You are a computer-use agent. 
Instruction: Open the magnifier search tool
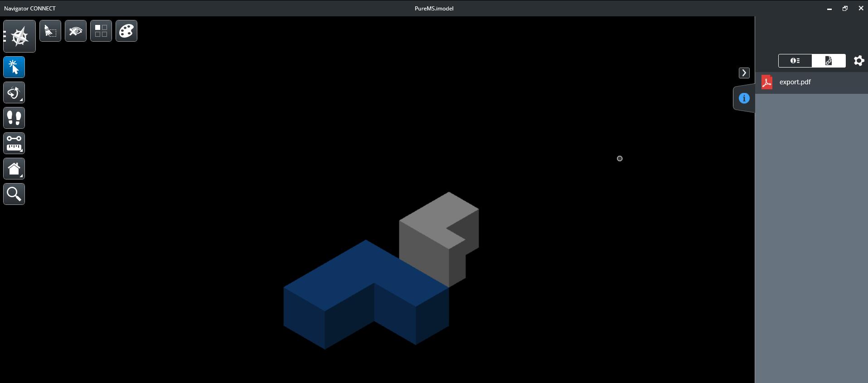pyautogui.click(x=14, y=194)
